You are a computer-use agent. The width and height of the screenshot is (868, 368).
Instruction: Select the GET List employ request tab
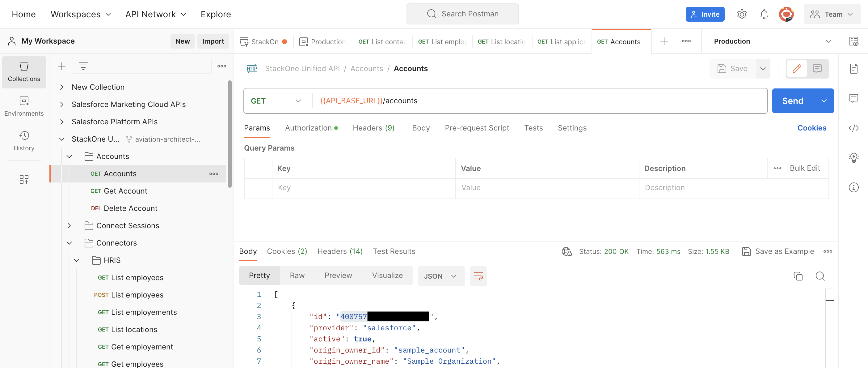[442, 41]
